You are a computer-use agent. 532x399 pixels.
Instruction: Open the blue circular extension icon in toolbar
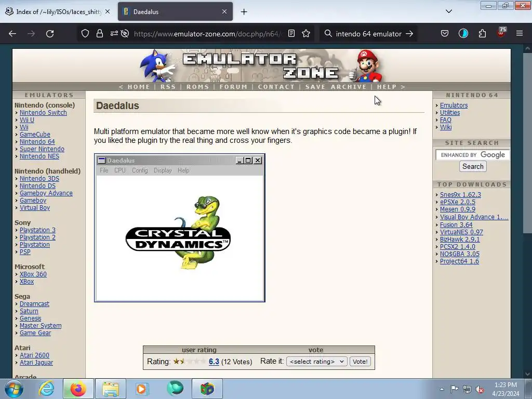(x=463, y=34)
